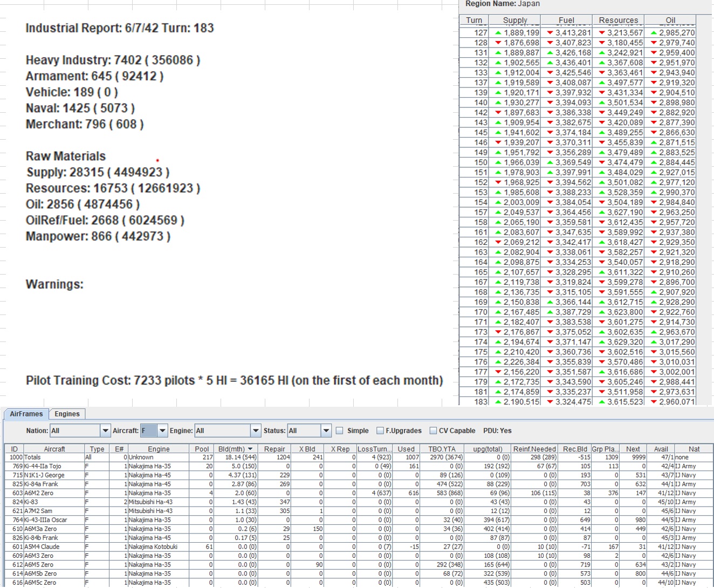Screen dimensions: 714x588
Task: Sort by the Nat column header
Action: coord(694,449)
